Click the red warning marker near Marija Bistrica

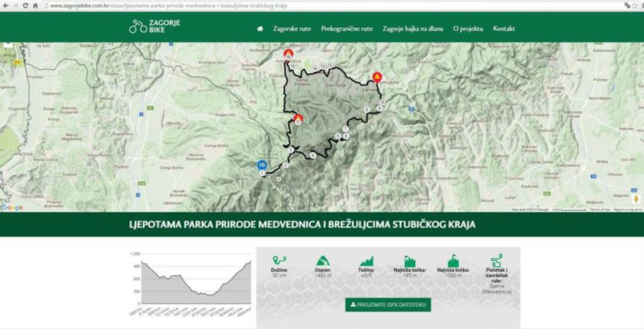(x=378, y=77)
